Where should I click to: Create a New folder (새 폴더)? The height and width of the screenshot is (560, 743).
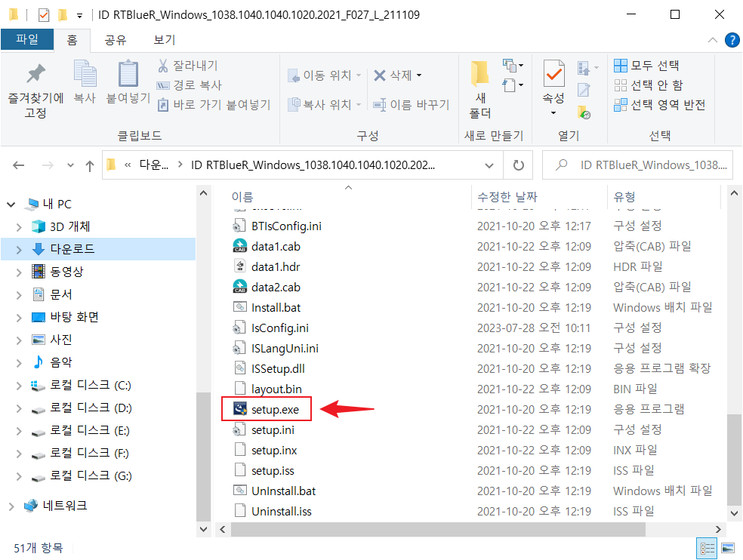[x=480, y=89]
